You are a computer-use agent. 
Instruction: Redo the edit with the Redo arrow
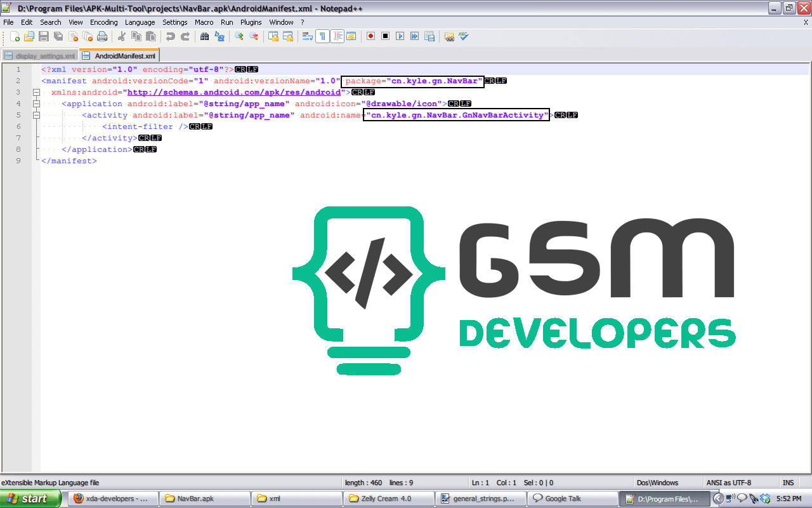(185, 36)
